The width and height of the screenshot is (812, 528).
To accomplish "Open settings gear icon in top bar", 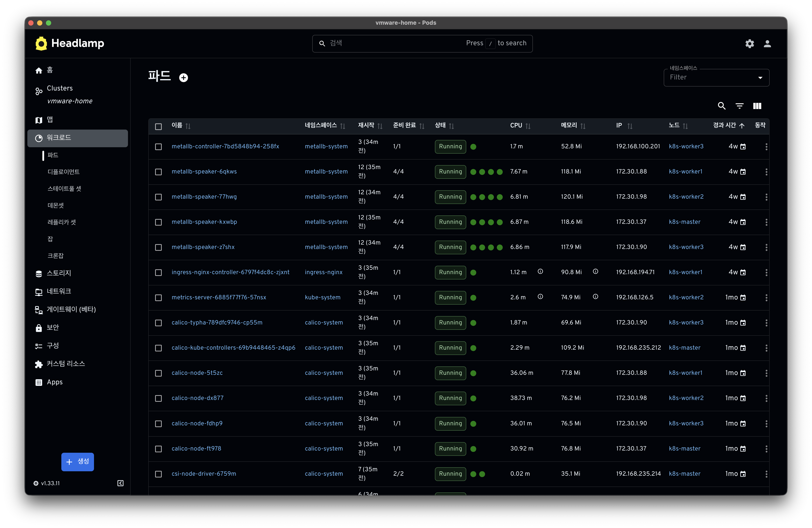I will coord(749,44).
